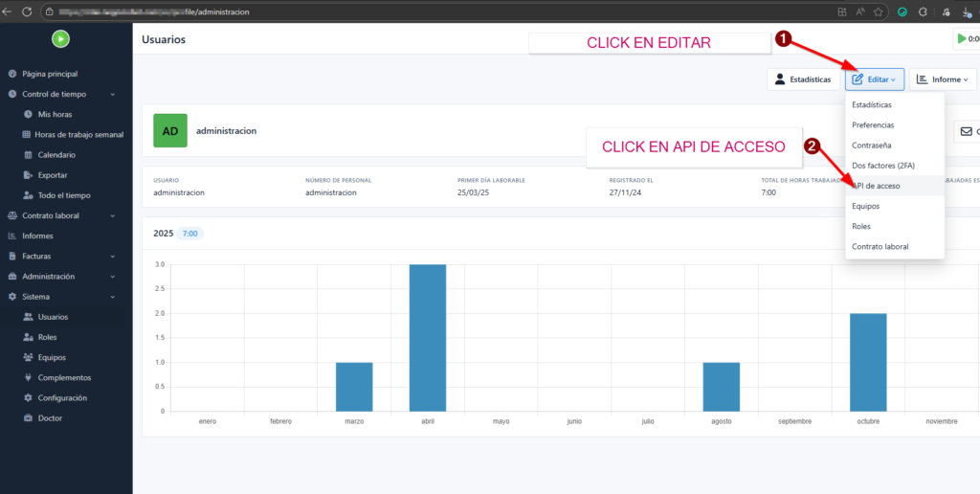
Task: Click the browser address bar
Action: click(383, 11)
